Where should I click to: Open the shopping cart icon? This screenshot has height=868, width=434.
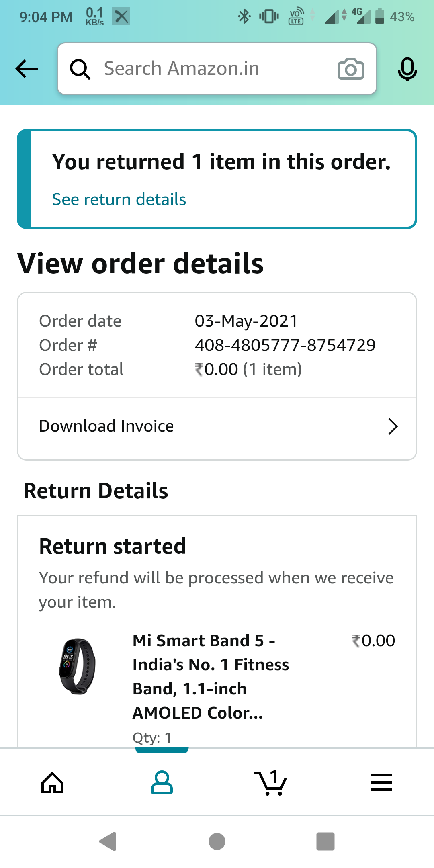pos(271,782)
